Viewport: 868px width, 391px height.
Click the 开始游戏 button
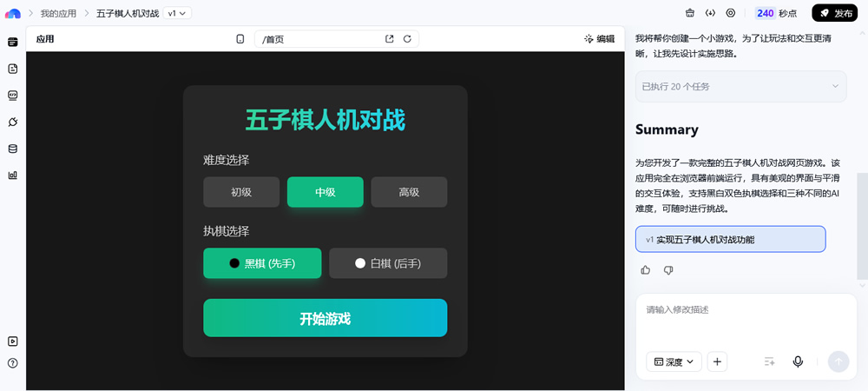325,318
